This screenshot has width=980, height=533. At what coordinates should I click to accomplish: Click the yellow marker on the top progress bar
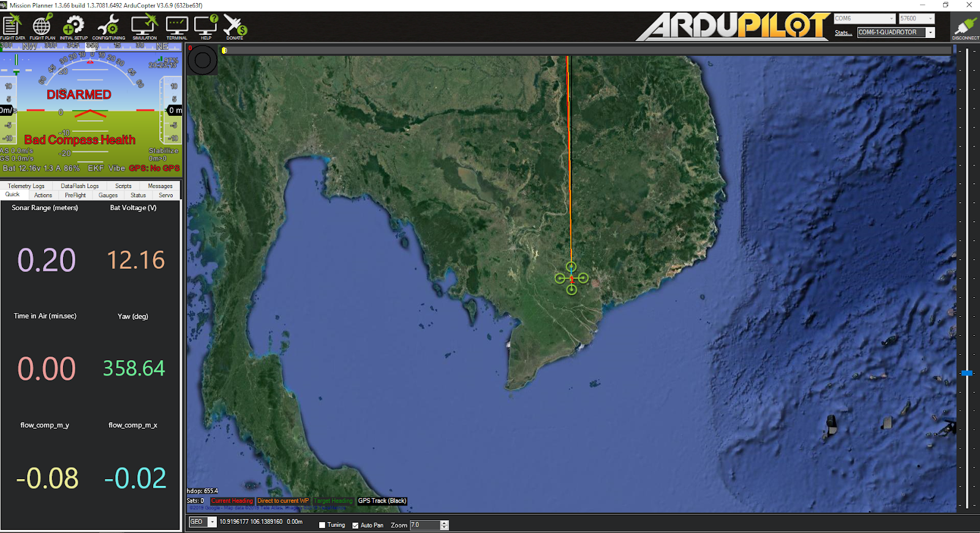224,50
